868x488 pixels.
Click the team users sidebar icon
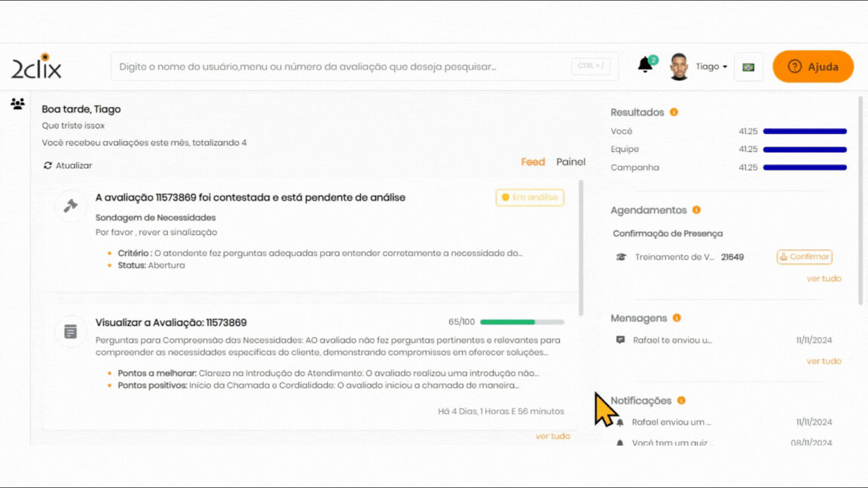coord(17,104)
